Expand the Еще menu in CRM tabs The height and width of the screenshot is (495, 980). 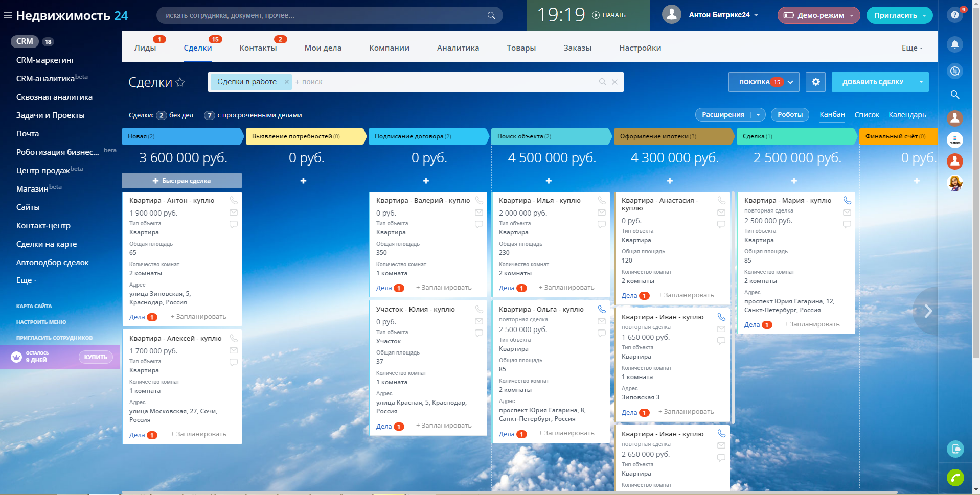[912, 48]
